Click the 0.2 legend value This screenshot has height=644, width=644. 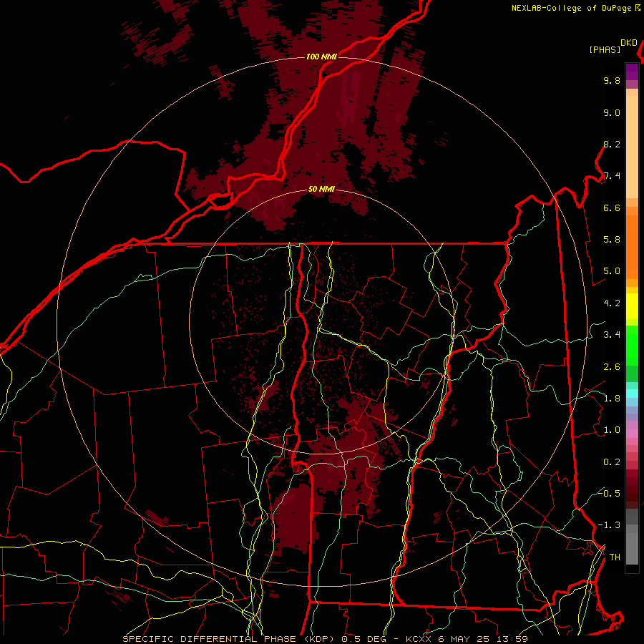[612, 462]
